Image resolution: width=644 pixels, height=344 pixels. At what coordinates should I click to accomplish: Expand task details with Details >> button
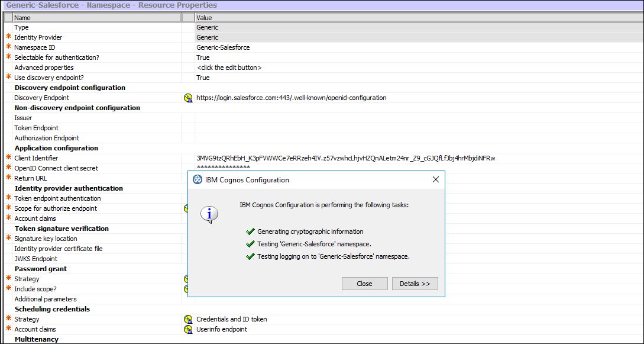click(x=415, y=284)
